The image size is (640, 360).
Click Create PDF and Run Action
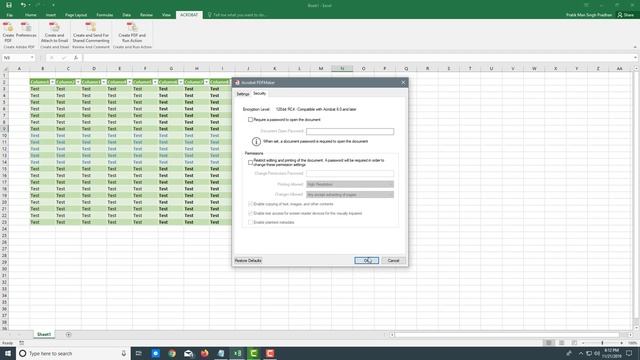click(x=132, y=33)
